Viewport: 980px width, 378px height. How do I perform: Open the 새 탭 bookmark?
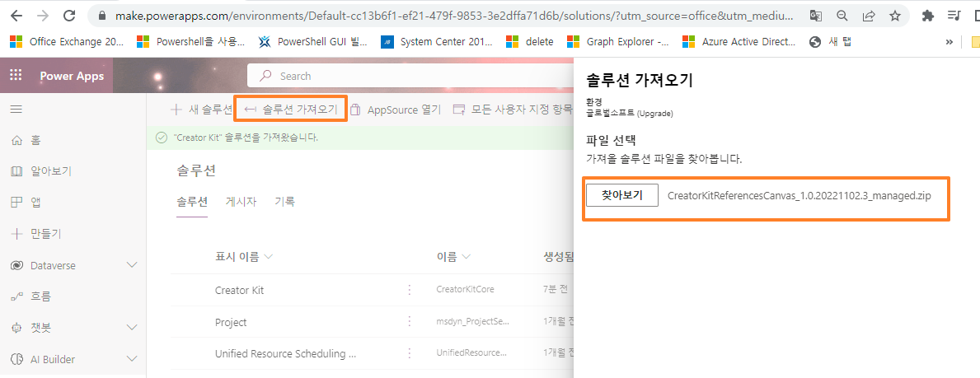click(830, 42)
